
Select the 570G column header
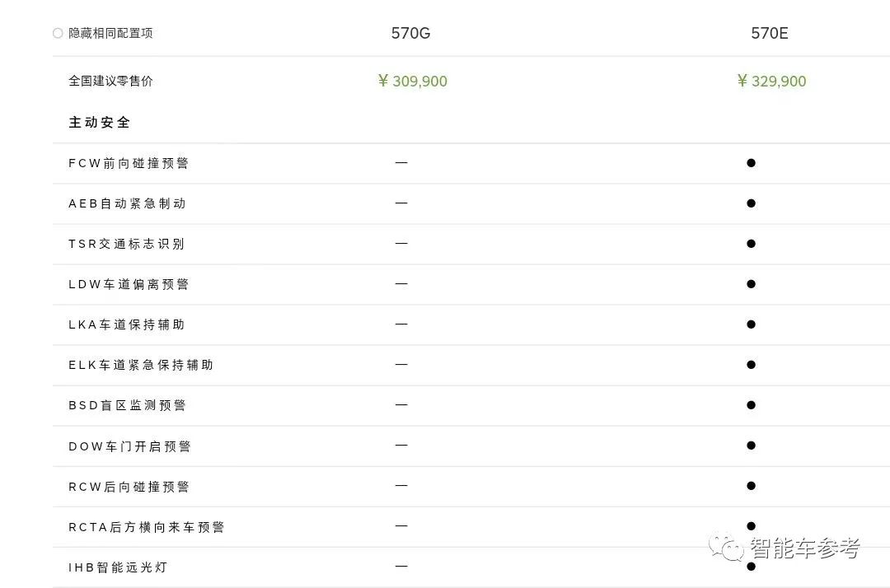click(410, 34)
